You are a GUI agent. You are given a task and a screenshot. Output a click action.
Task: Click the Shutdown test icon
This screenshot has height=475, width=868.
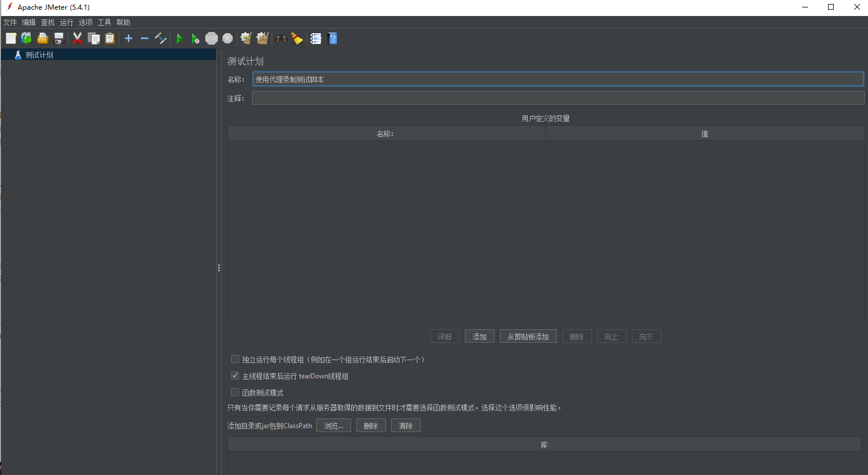[x=228, y=38]
